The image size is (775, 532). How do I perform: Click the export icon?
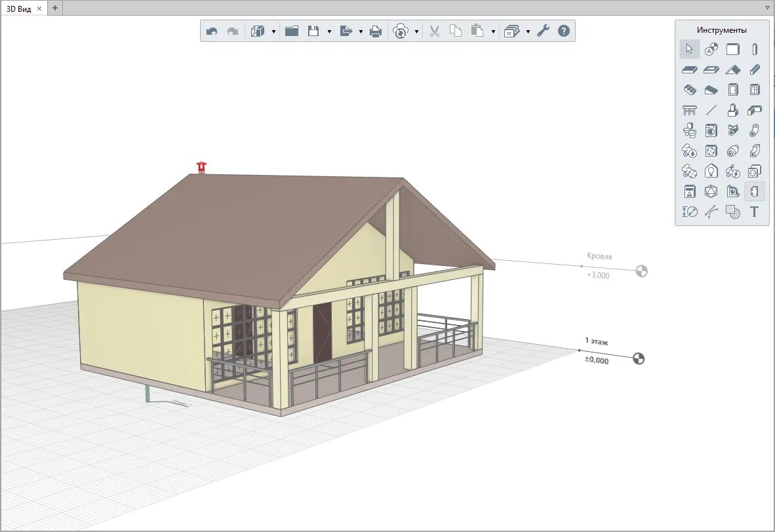346,31
